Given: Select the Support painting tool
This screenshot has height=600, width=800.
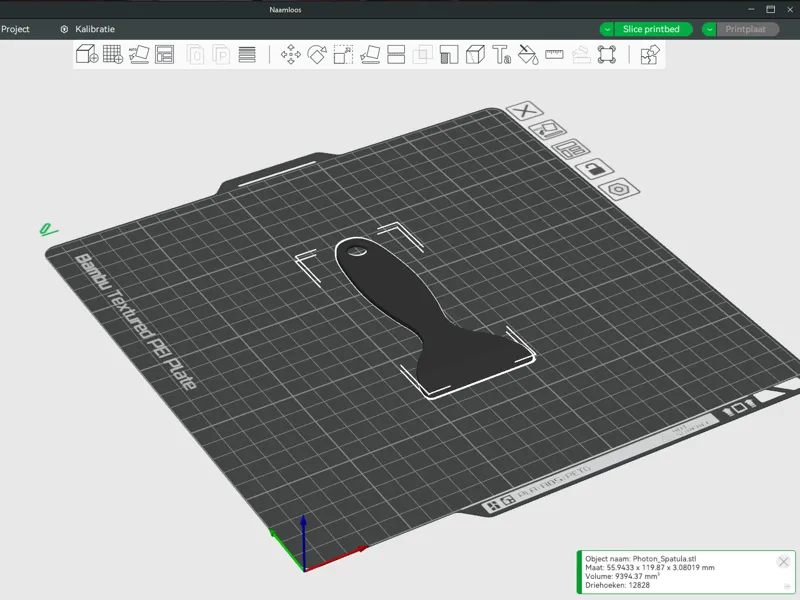Looking at the screenshot, I should [x=449, y=55].
